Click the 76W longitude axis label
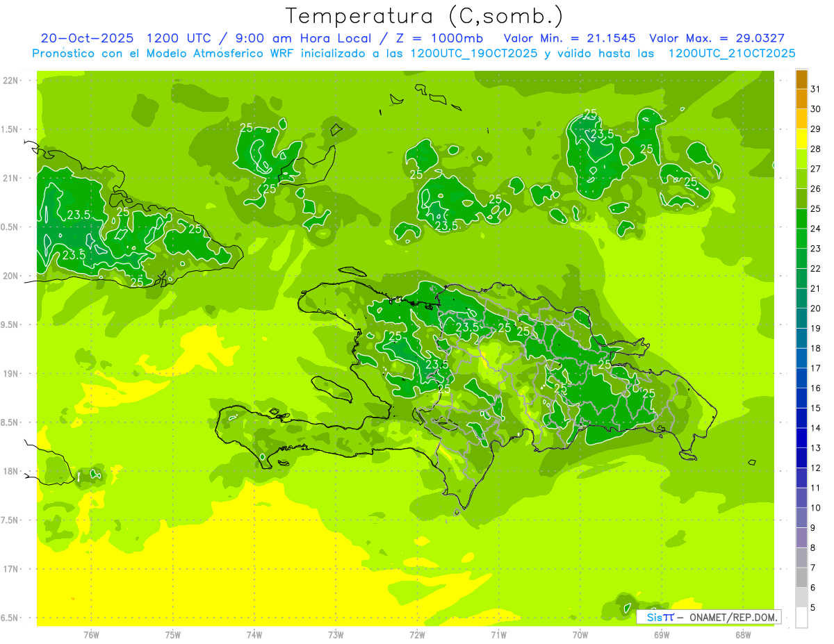This screenshot has width=834, height=644. pos(91,634)
